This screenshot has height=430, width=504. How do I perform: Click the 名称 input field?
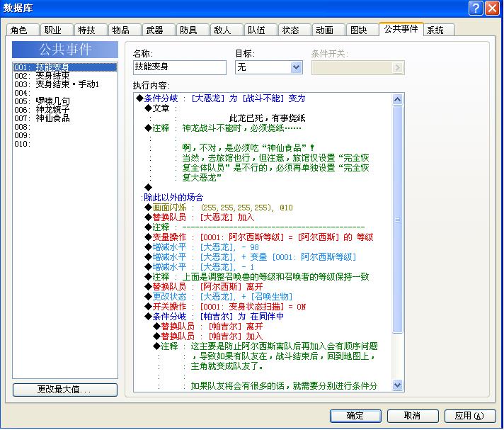(x=180, y=67)
